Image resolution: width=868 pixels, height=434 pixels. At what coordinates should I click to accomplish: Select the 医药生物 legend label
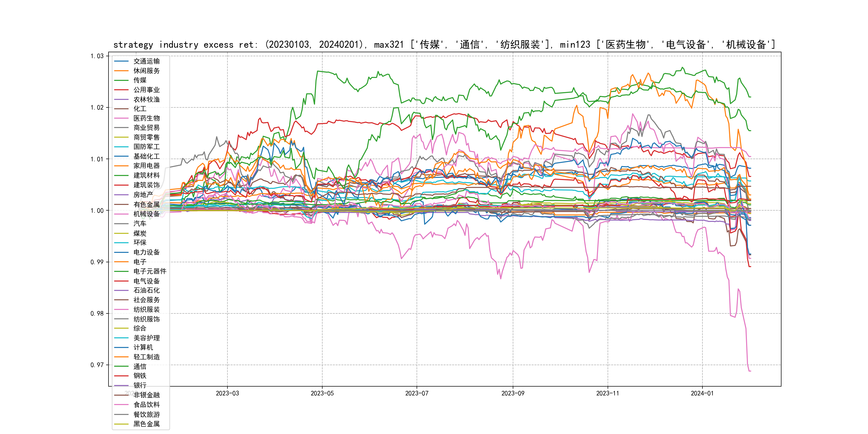click(x=146, y=118)
